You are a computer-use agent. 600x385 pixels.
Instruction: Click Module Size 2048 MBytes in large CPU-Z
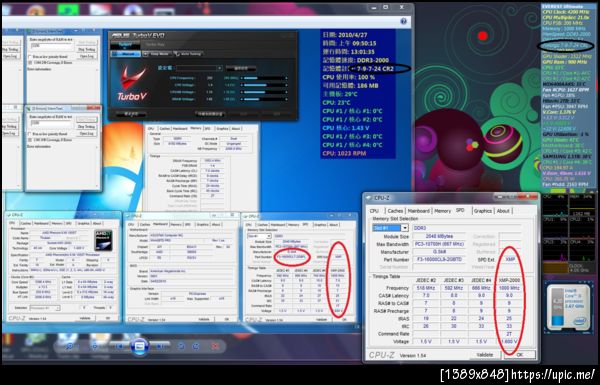tap(439, 236)
